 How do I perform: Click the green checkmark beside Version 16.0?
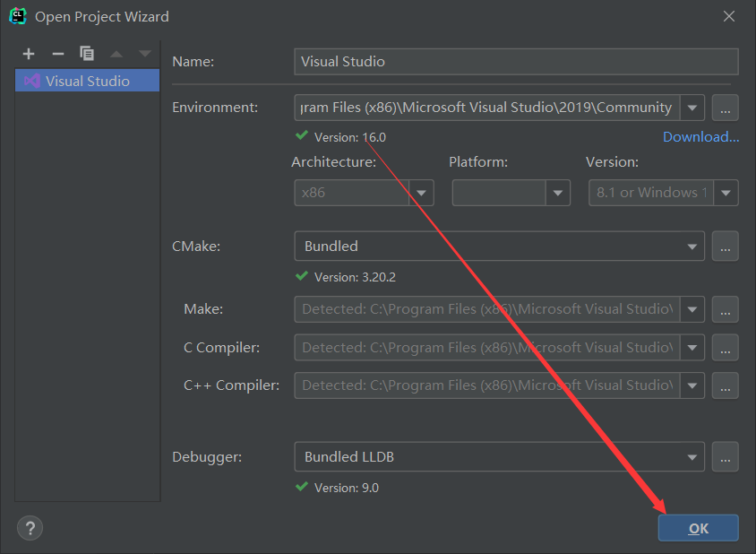coord(302,135)
